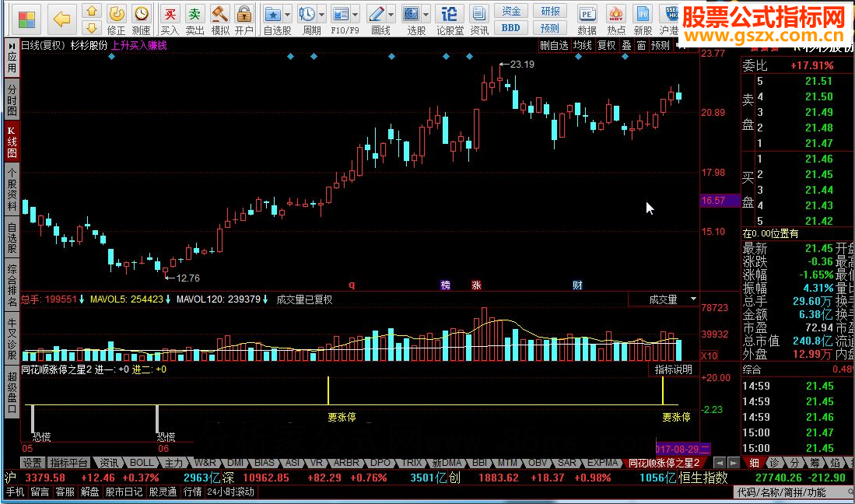Toggle the 应用 sidebar panel
Viewport: 855px width, 504px height.
[12, 58]
